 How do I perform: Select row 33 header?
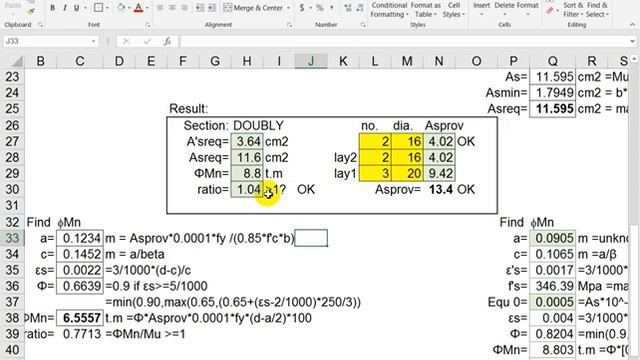coord(12,238)
